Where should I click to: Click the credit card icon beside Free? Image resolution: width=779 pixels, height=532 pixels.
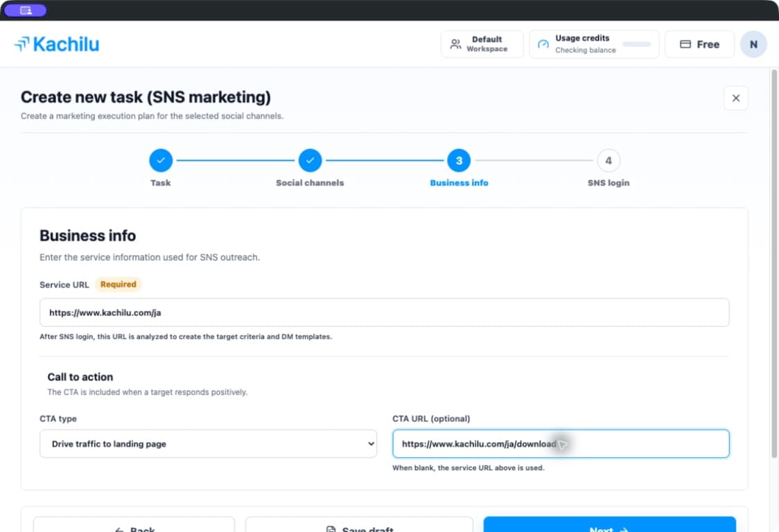click(685, 44)
